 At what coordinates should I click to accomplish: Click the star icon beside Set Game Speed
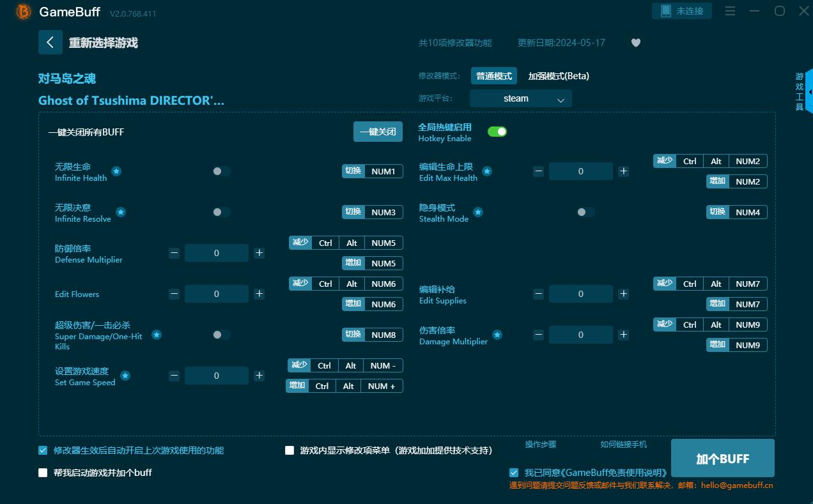pyautogui.click(x=125, y=376)
